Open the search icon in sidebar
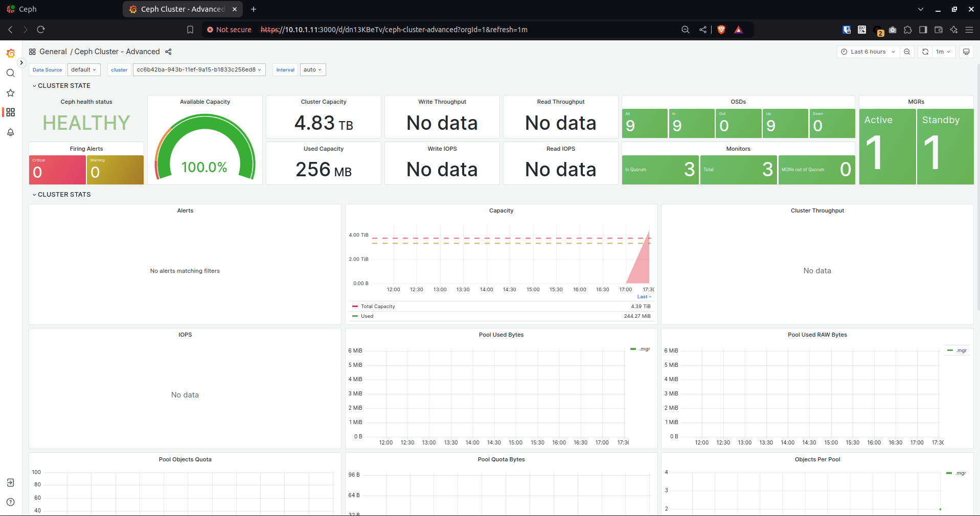The height and width of the screenshot is (516, 980). click(x=10, y=73)
